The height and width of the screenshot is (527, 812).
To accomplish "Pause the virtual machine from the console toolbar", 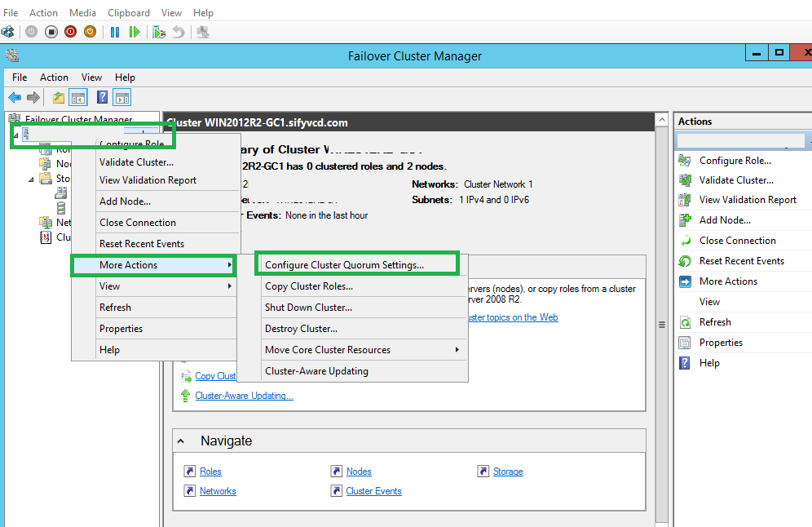I will [x=114, y=32].
